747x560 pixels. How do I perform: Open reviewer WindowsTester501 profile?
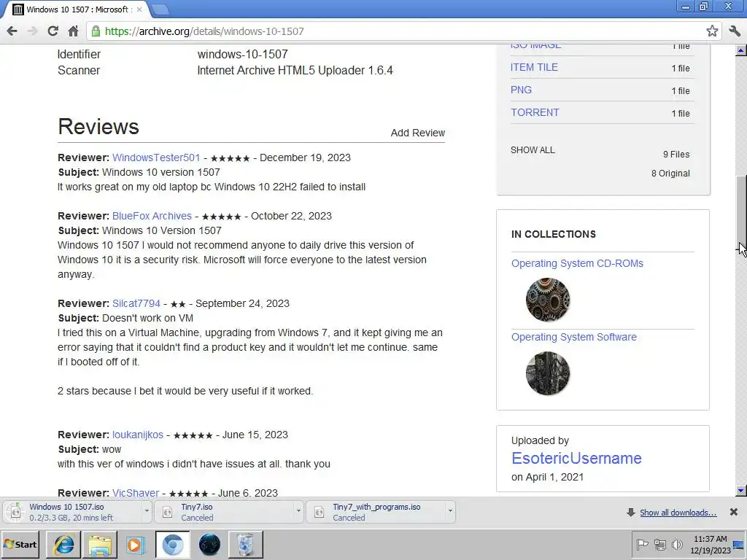(156, 157)
